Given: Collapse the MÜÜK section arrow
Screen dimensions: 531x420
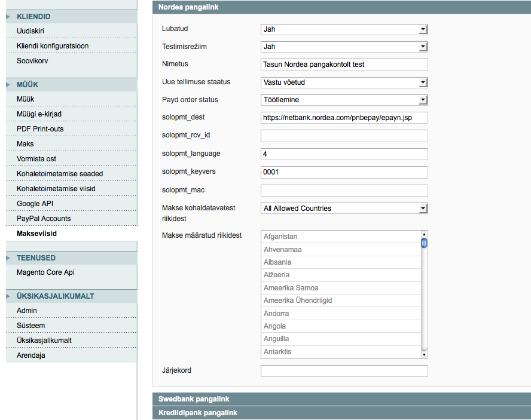Looking at the screenshot, I should pyautogui.click(x=8, y=85).
